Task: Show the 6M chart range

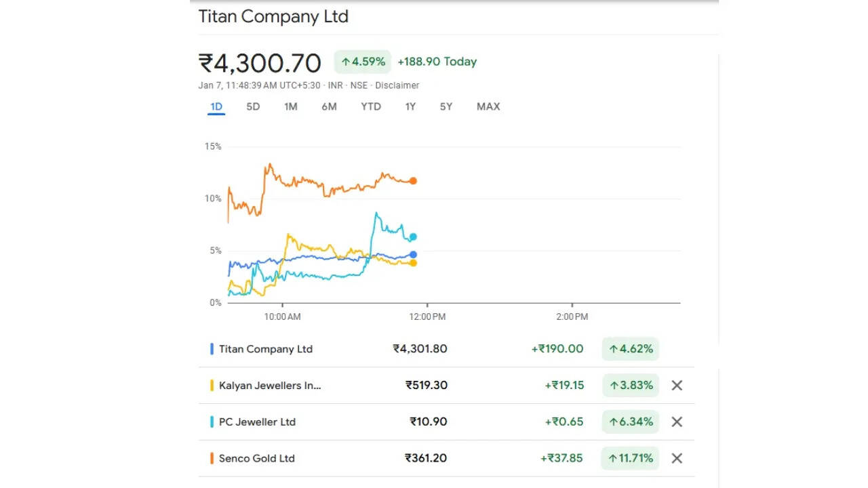Action: (329, 106)
